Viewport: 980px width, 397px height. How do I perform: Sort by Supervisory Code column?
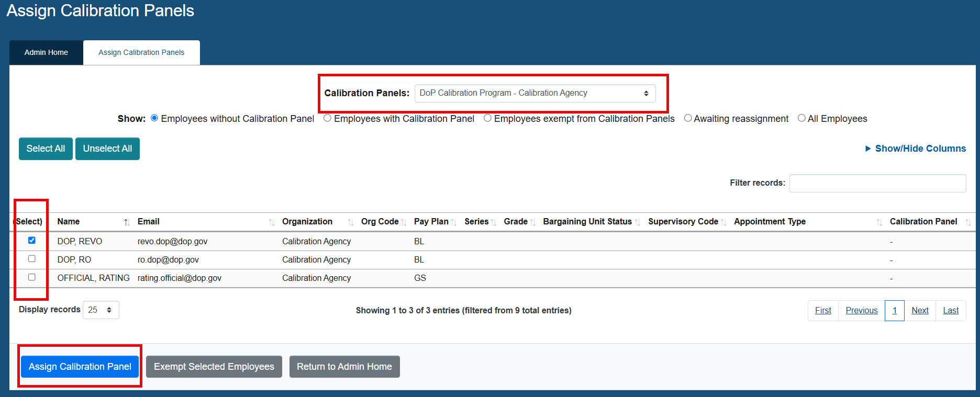tap(687, 222)
